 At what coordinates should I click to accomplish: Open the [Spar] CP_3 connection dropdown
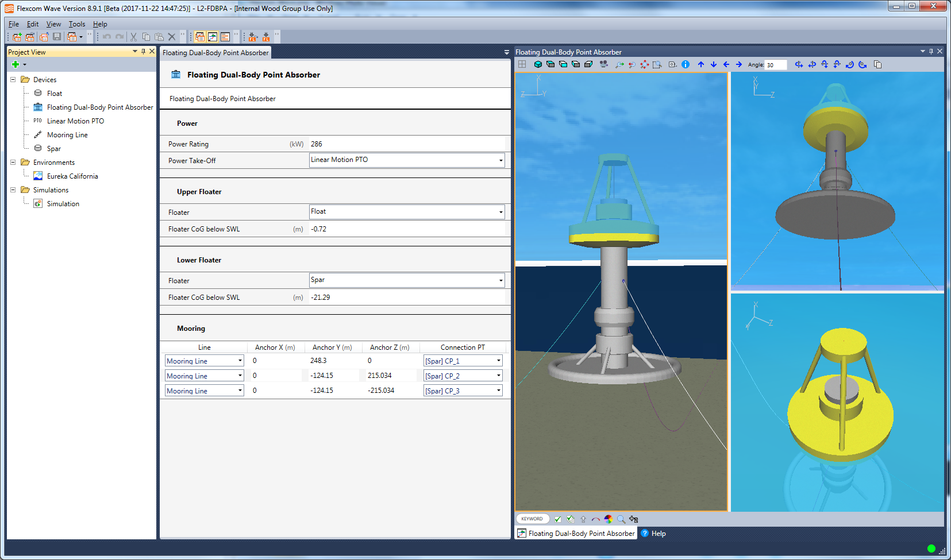click(499, 391)
